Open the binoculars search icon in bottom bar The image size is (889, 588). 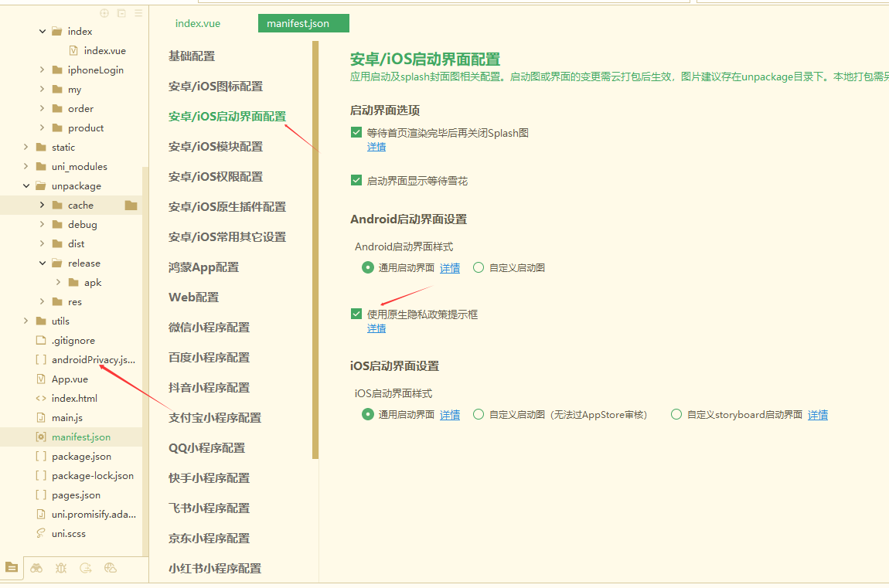point(36,568)
